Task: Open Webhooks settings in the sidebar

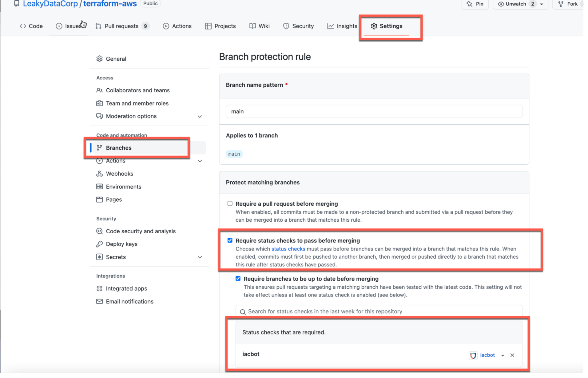Action: pyautogui.click(x=119, y=173)
